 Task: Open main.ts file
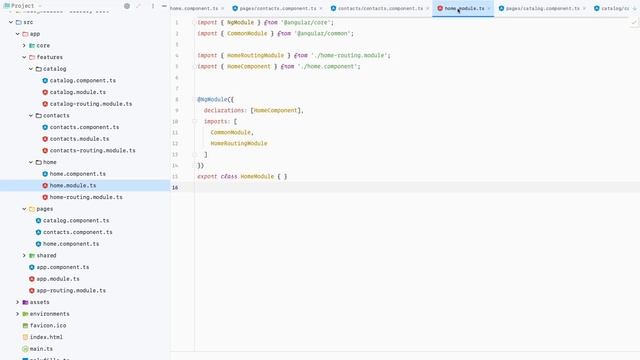pyautogui.click(x=41, y=349)
